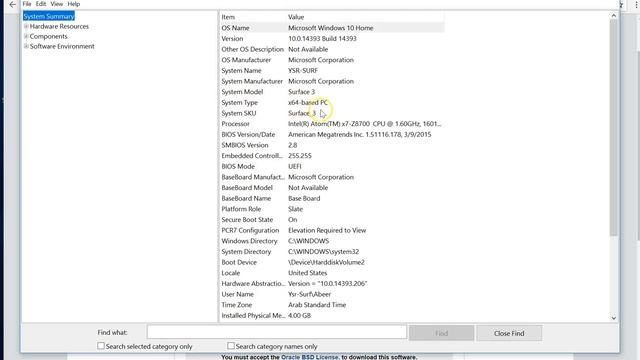Enable Search selected category only
Screen dimensions: 640x360
101,346
